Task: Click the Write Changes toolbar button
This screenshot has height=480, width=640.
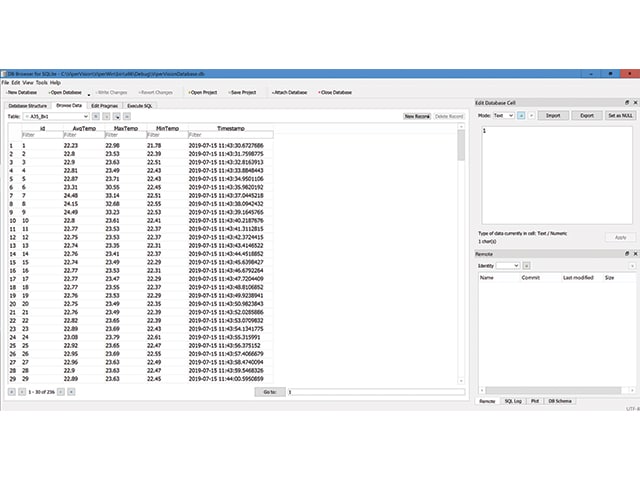Action: point(111,93)
